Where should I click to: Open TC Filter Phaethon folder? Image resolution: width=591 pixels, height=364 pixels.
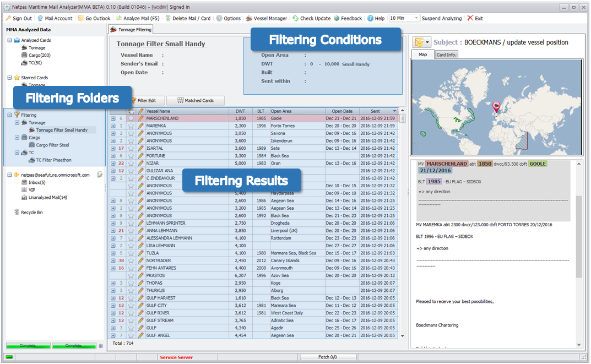point(53,160)
